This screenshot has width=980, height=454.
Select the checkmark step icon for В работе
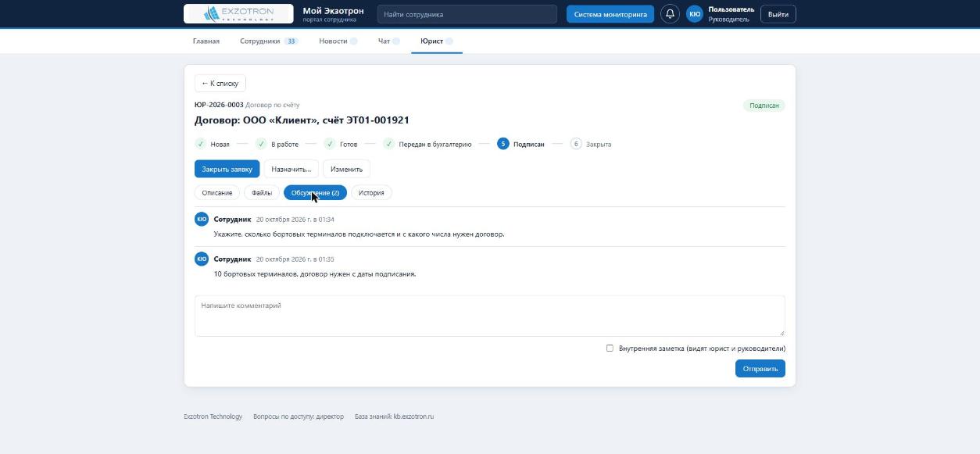pos(261,144)
